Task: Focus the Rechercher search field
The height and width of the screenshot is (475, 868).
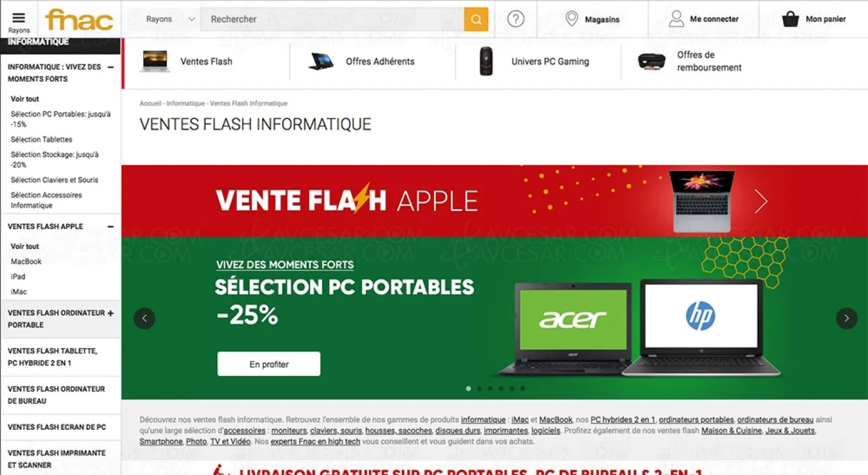Action: [332, 19]
